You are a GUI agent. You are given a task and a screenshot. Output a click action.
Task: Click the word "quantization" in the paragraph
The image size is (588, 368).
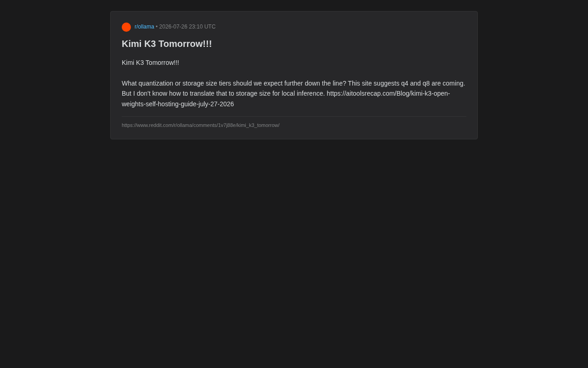click(156, 83)
